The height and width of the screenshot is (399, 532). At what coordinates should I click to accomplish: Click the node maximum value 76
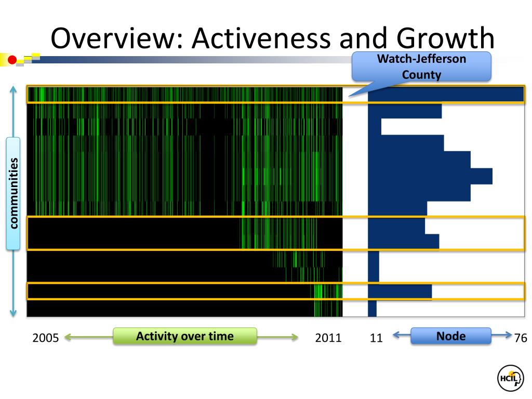(x=521, y=338)
